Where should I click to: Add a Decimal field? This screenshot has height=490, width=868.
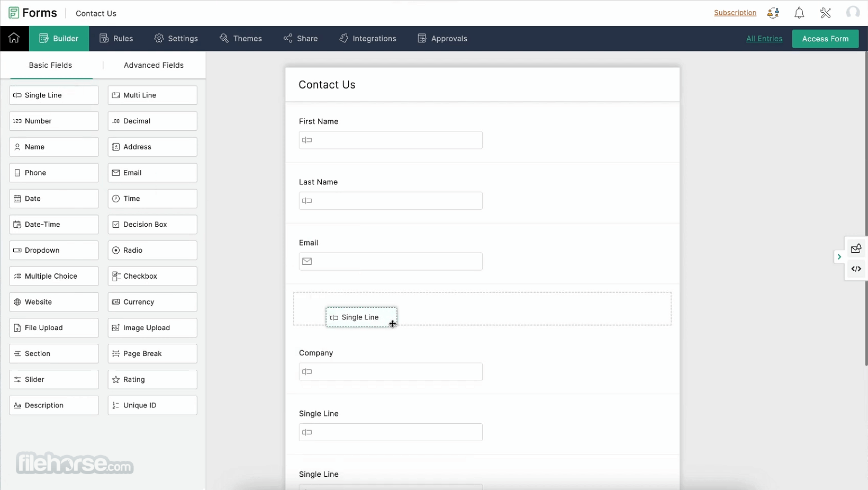coord(152,121)
